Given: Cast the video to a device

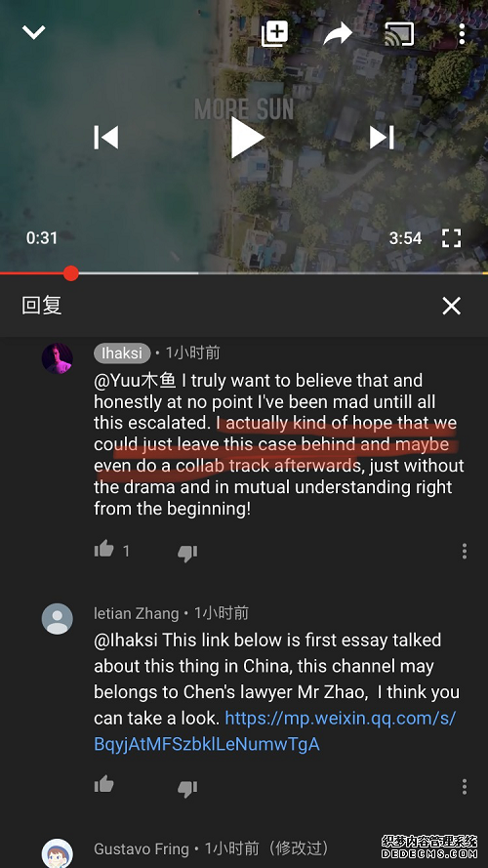Looking at the screenshot, I should coord(399,34).
